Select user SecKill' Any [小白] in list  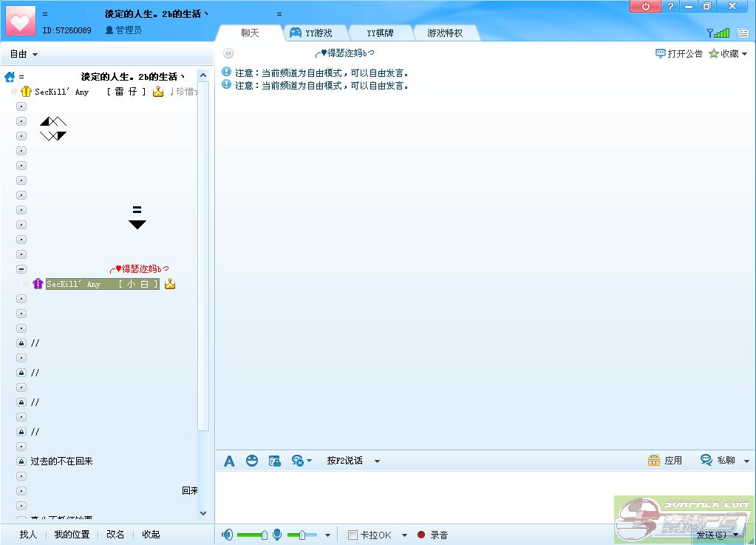tap(102, 284)
